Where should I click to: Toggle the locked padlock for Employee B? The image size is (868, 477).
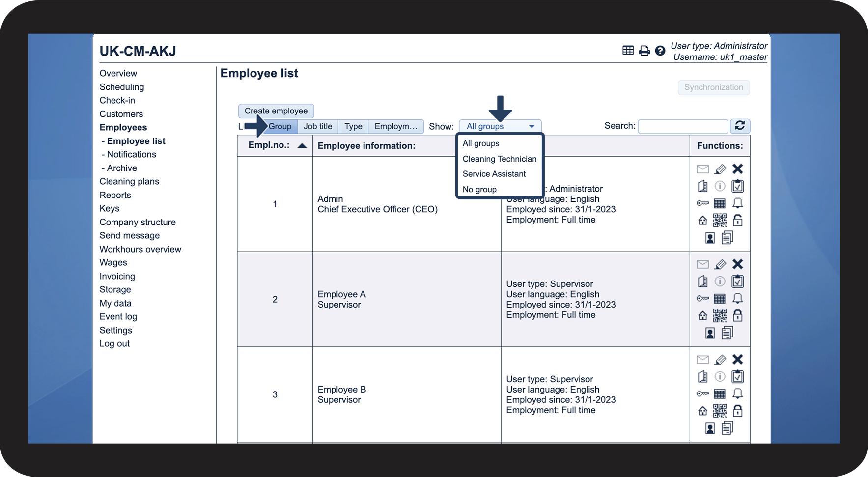click(x=737, y=411)
